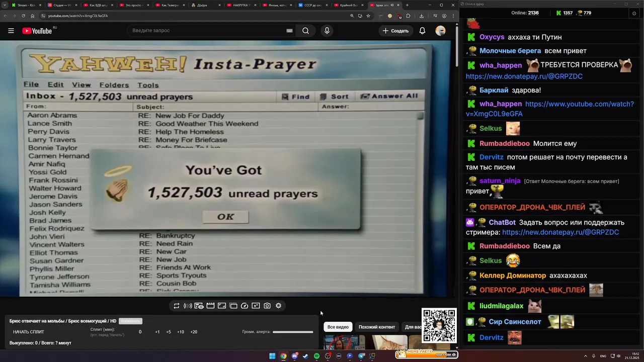Open YouTube notifications bell

coord(422,31)
